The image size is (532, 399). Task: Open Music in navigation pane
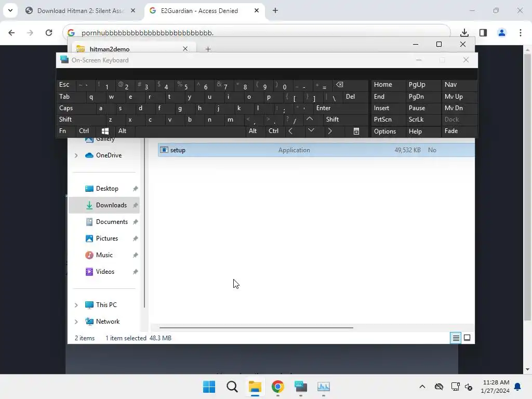pyautogui.click(x=104, y=255)
